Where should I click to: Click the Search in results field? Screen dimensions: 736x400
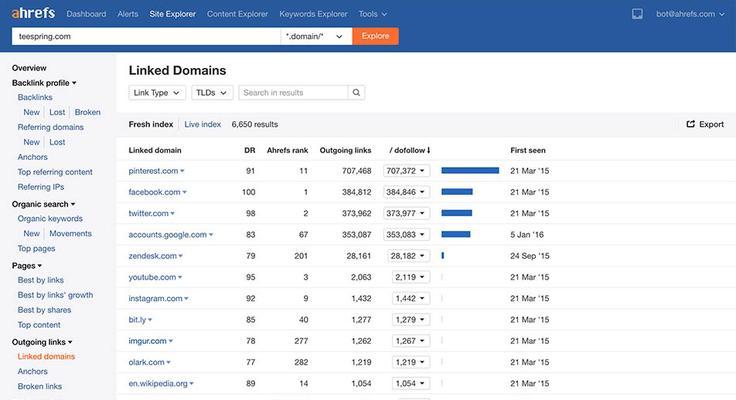click(x=293, y=92)
